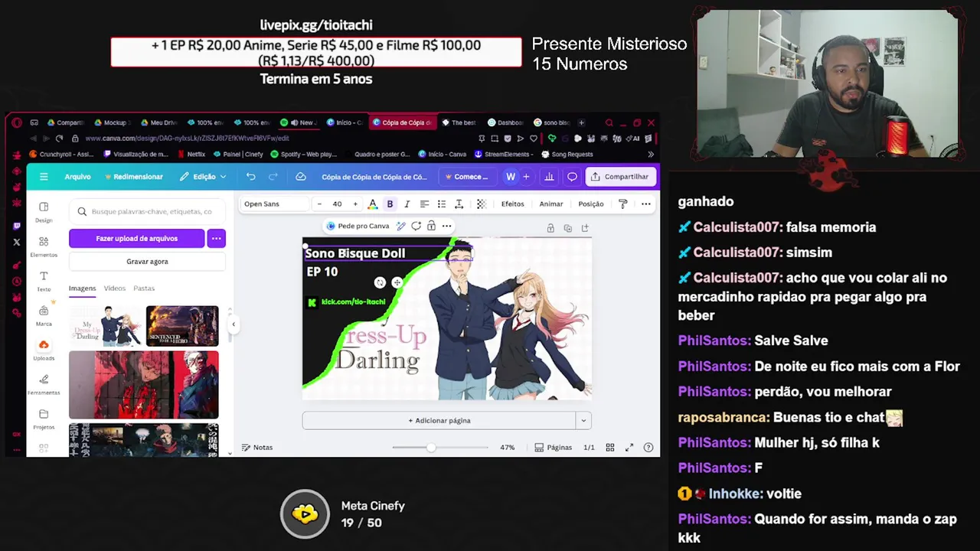Switch to the Pastas tab
The height and width of the screenshot is (551, 980).
144,289
